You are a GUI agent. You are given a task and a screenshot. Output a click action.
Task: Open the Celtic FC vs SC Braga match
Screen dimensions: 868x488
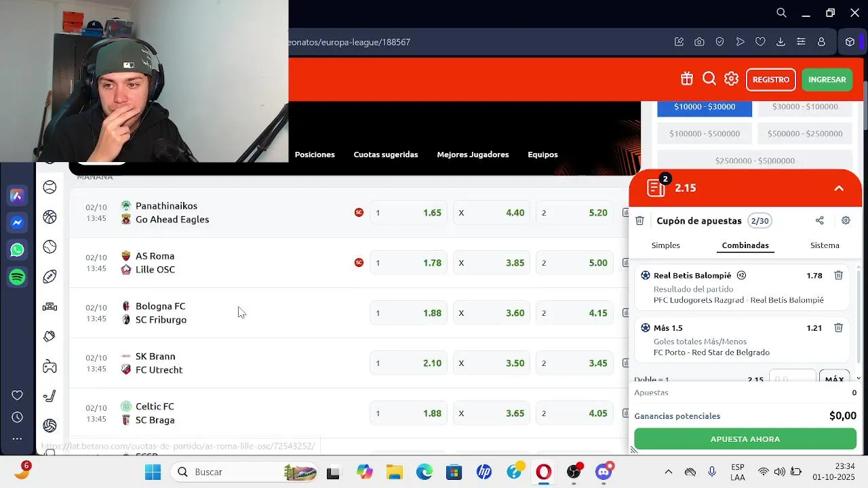[x=155, y=413]
